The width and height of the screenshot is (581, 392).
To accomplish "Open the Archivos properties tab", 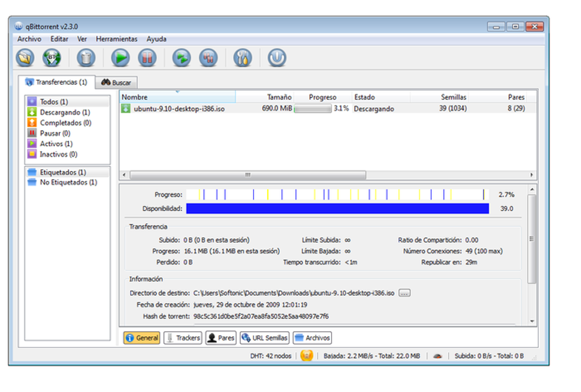I will coord(312,338).
